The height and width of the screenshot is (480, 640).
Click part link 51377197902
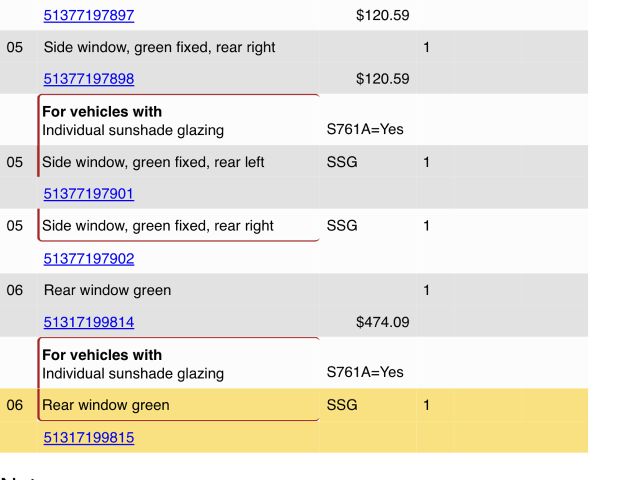pyautogui.click(x=88, y=258)
